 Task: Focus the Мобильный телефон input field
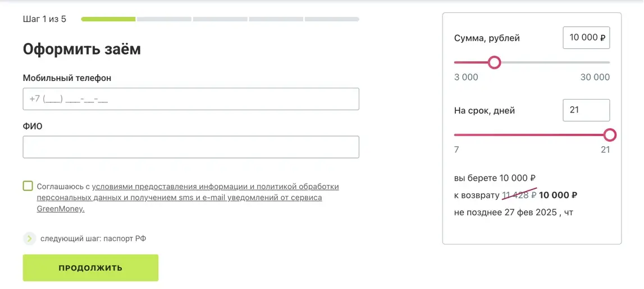point(191,99)
